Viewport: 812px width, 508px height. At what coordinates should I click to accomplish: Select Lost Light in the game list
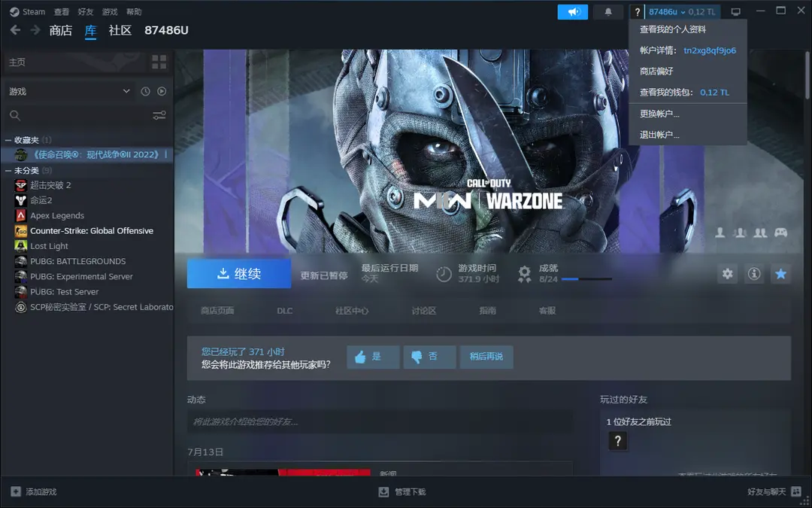87,246
